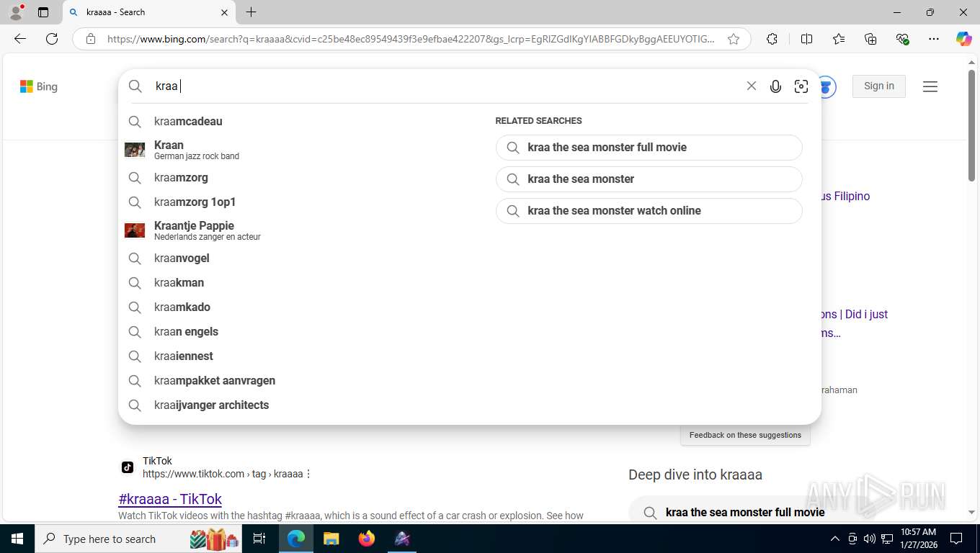Open the favorites list icon
This screenshot has width=980, height=553.
839,39
